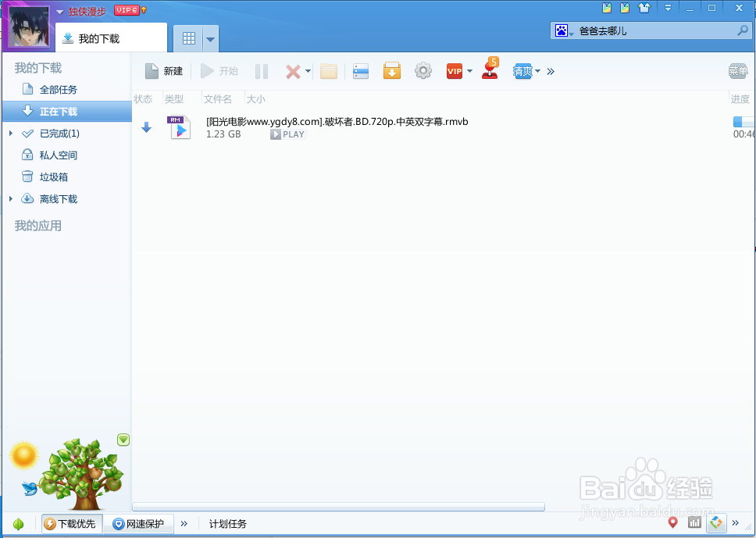This screenshot has width=756, height=538.
Task: Pause all downloads using the pause icon
Action: point(261,71)
